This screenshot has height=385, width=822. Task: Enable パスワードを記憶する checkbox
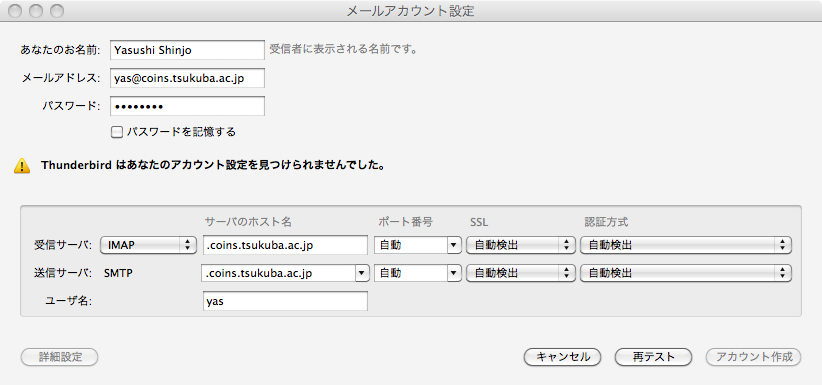[116, 132]
